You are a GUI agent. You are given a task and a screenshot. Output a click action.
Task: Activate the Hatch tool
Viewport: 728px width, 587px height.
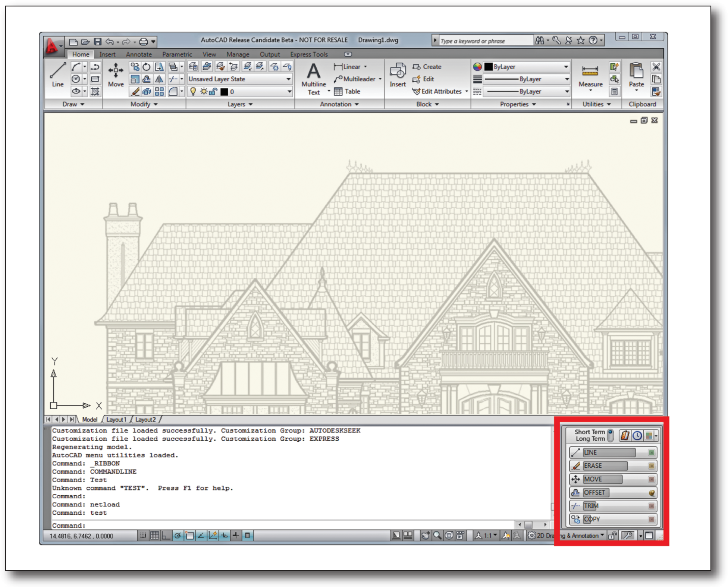tap(95, 91)
